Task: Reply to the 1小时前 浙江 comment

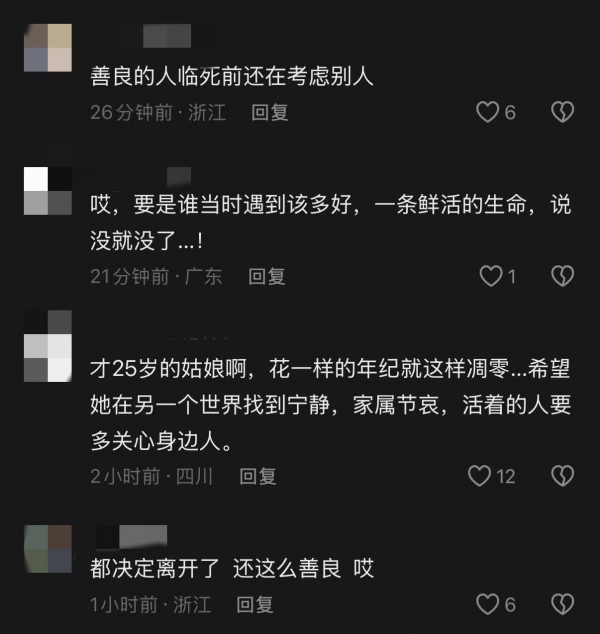Action: (255, 604)
